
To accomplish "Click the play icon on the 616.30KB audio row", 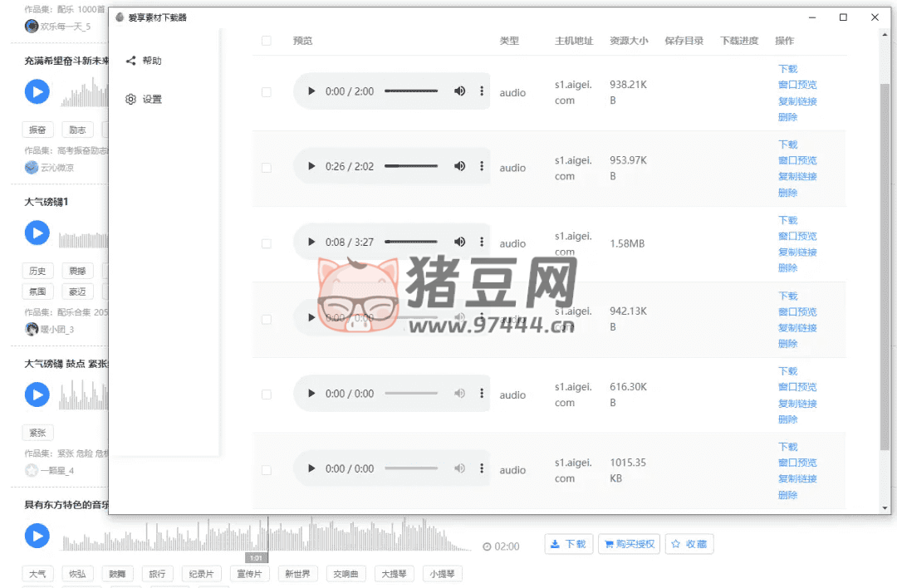I will 311,394.
